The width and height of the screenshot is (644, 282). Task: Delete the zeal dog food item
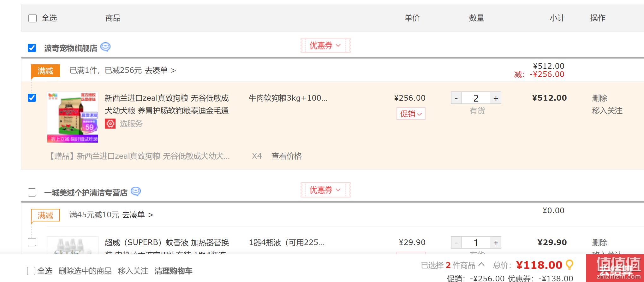point(600,98)
